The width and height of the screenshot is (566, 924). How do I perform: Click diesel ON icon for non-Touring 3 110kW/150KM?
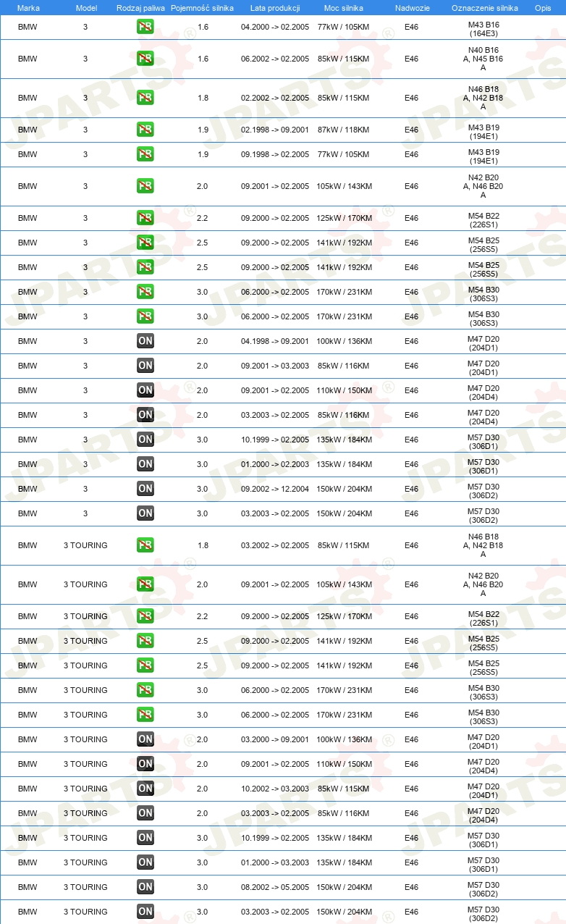[x=145, y=390]
